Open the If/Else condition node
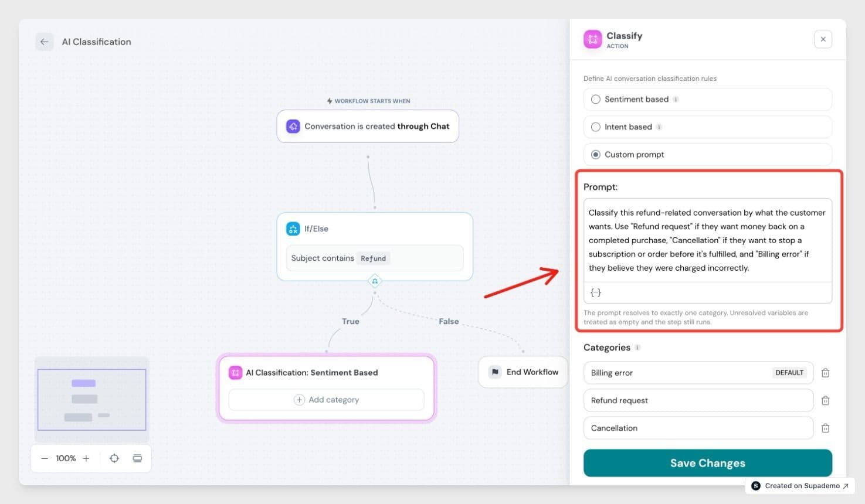Screen dimensions: 865x504 click(375, 246)
